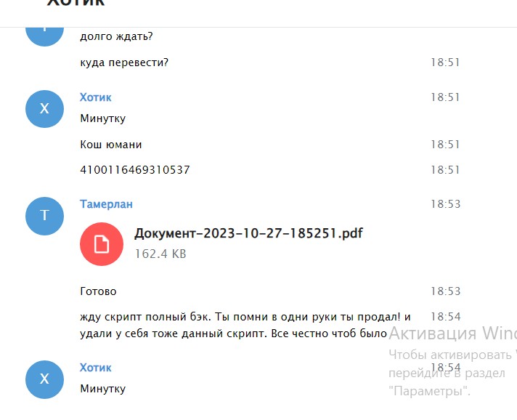Image resolution: width=517 pixels, height=420 pixels.
Task: Open Хотик sender name at bottom message
Action: pyautogui.click(x=96, y=368)
